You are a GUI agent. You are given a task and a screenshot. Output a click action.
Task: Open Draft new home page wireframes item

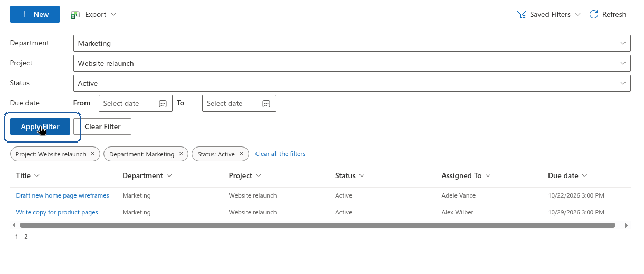click(x=62, y=195)
